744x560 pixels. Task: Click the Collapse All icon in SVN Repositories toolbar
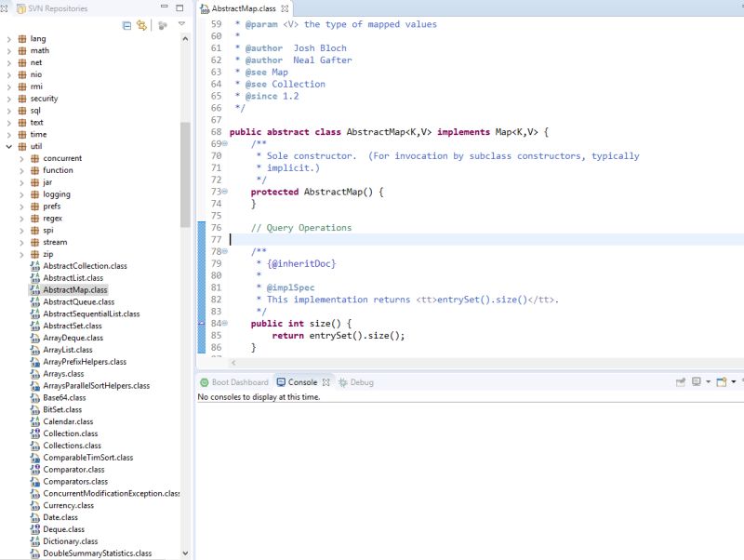coord(126,26)
